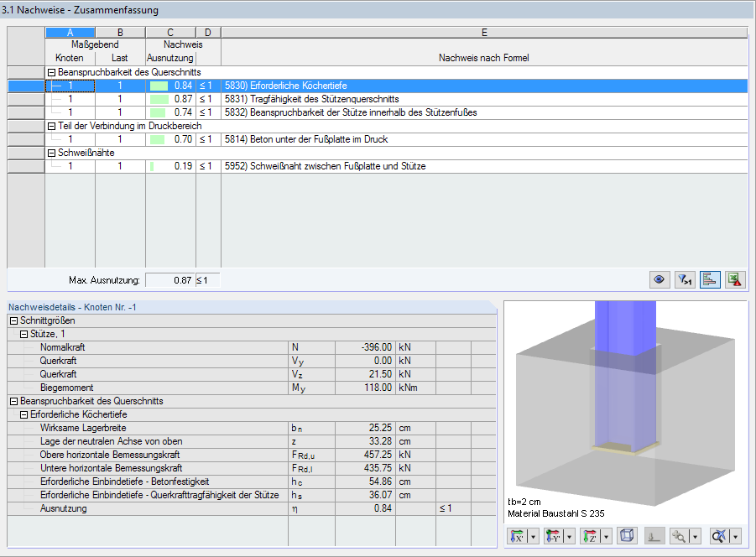This screenshot has height=557, width=756.
Task: Click Untere horizontale Bemessungskraft row
Action: pyautogui.click(x=252, y=468)
